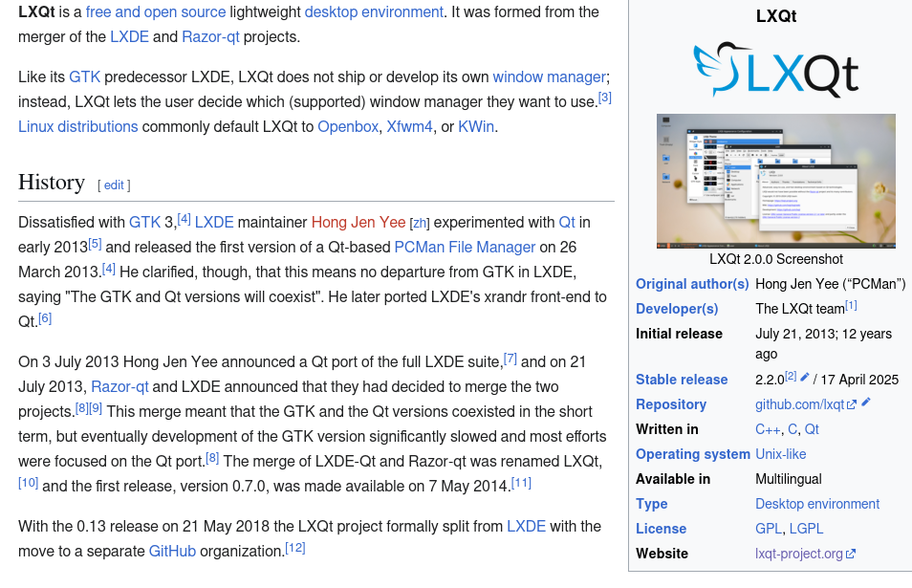Open the LXQt 2.0.0 screenshot thumbnail
912x588 pixels.
(x=776, y=182)
